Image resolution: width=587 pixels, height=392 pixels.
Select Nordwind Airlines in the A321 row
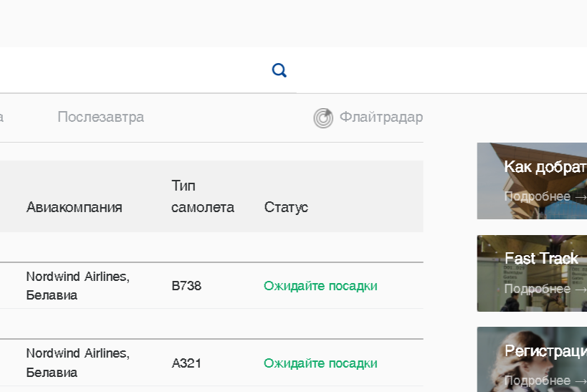click(77, 353)
